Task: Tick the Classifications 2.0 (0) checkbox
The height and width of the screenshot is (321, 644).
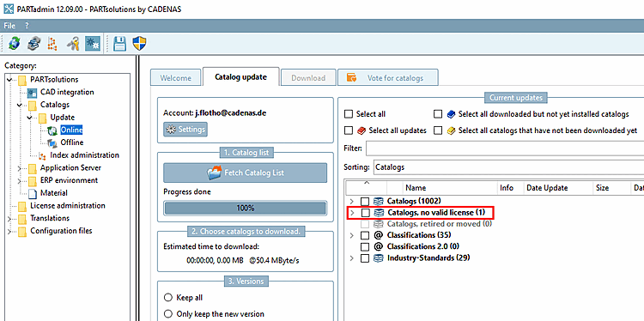Action: (x=365, y=246)
